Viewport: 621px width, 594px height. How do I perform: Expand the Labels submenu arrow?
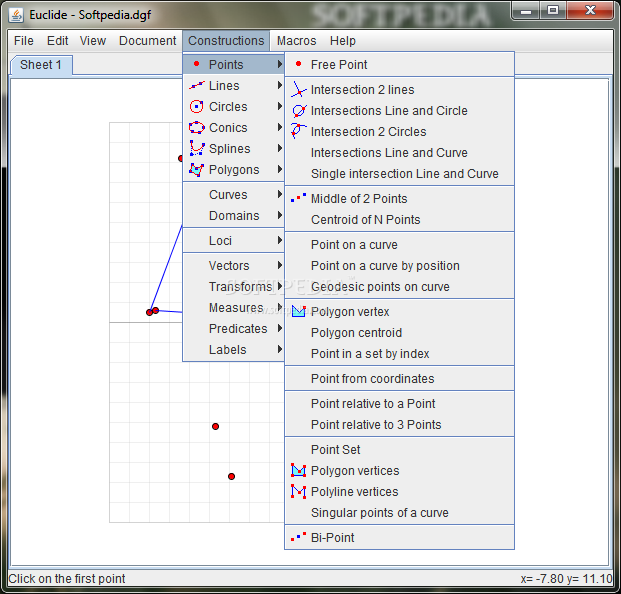[280, 349]
